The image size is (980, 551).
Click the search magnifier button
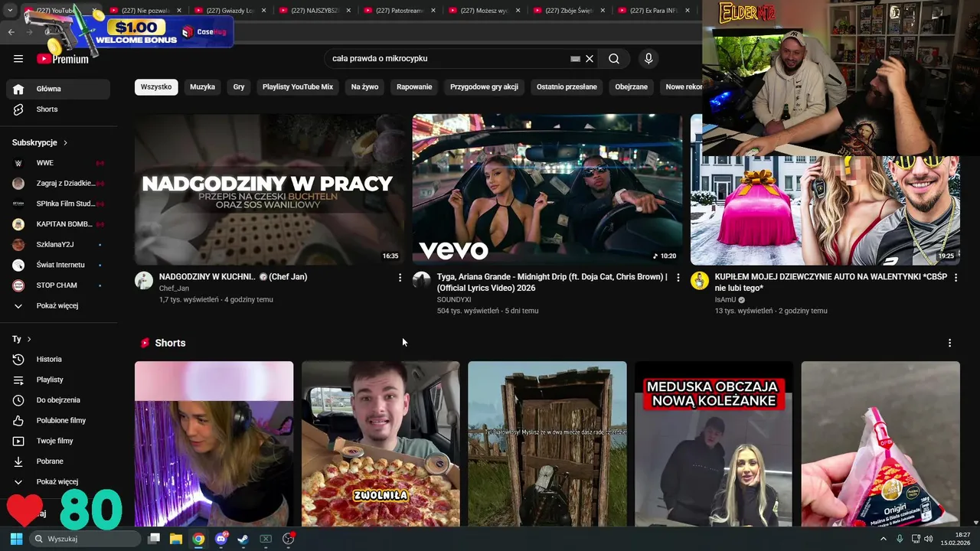pos(614,58)
